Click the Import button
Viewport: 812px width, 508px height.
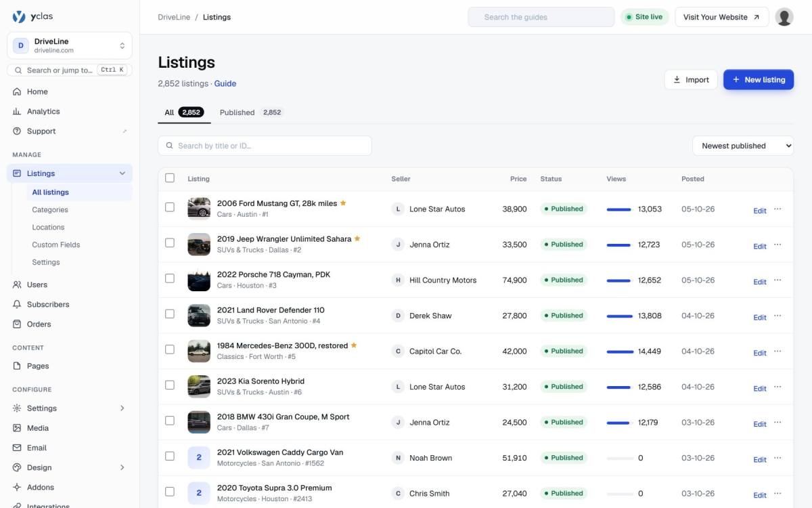pos(691,79)
